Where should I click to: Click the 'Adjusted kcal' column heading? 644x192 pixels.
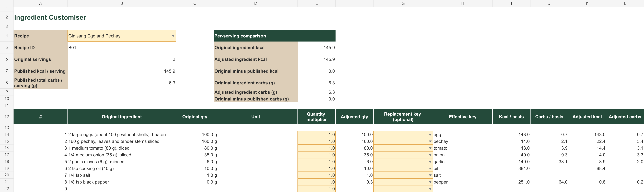point(587,117)
